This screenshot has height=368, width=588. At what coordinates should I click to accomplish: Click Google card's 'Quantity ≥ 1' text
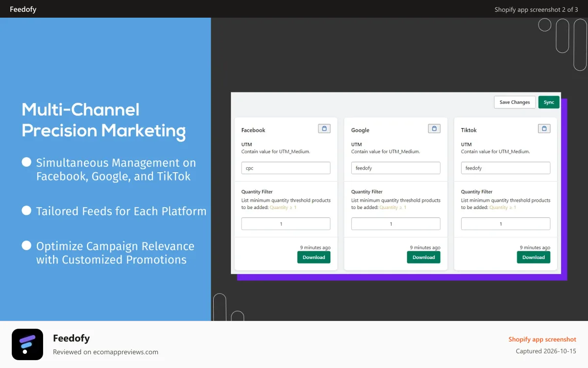click(392, 208)
